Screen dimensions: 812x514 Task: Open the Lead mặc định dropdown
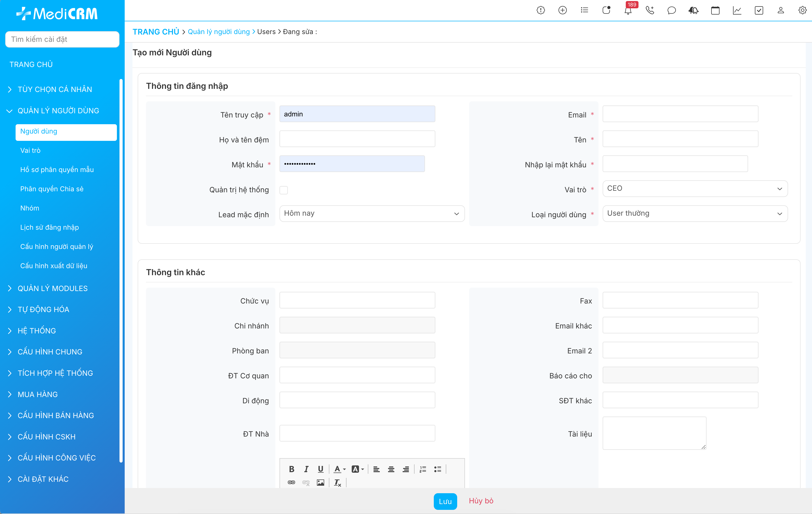click(372, 214)
